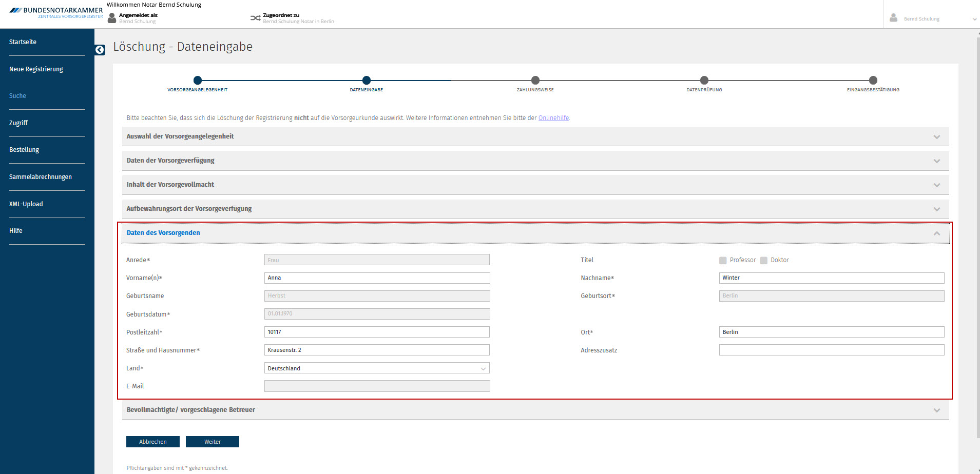Click the Zahlungsweise step circle
The image size is (980, 474).
tap(535, 80)
